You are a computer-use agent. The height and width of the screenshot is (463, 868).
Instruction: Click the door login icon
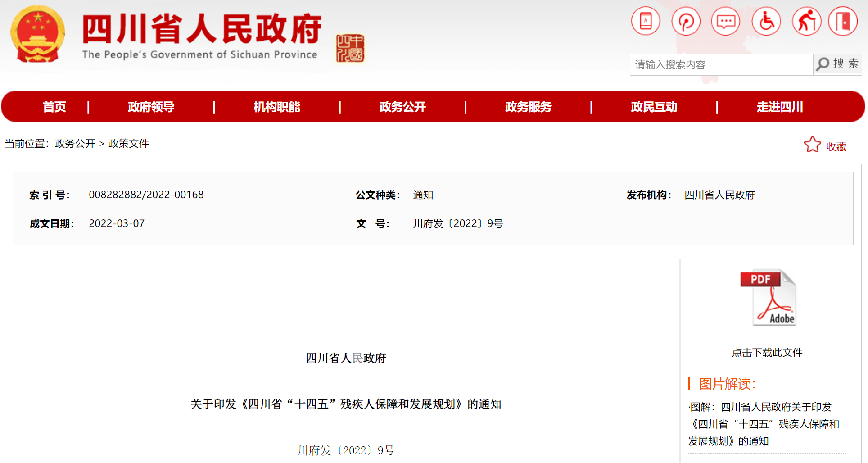coord(843,21)
